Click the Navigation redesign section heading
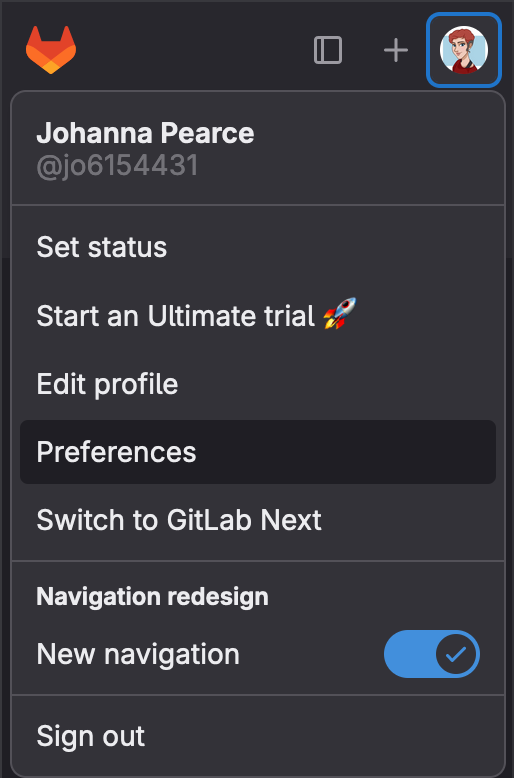 152,596
